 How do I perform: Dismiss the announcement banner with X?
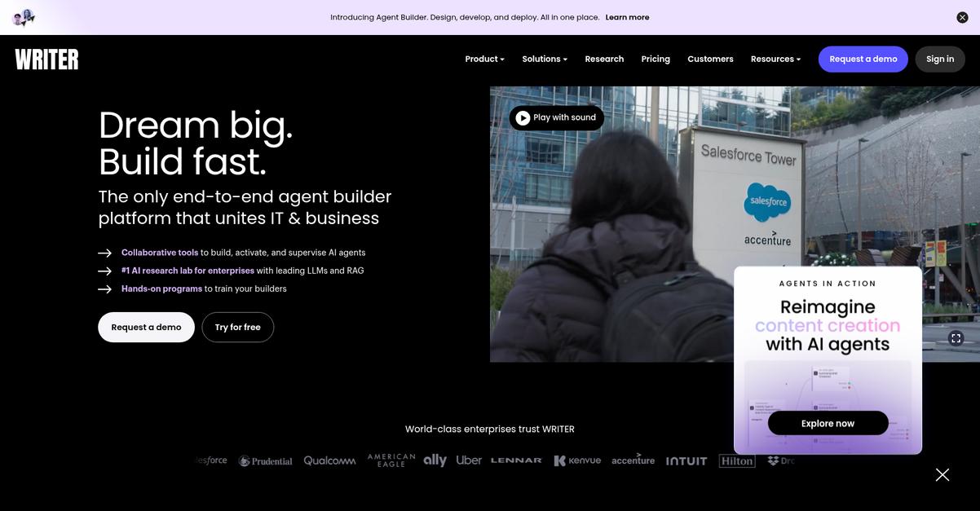(962, 17)
